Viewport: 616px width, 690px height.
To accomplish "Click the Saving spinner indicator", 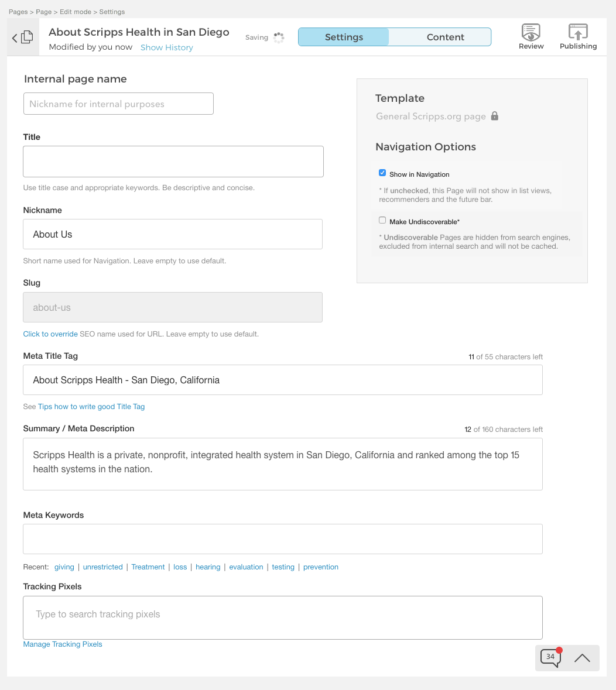I will coord(279,37).
